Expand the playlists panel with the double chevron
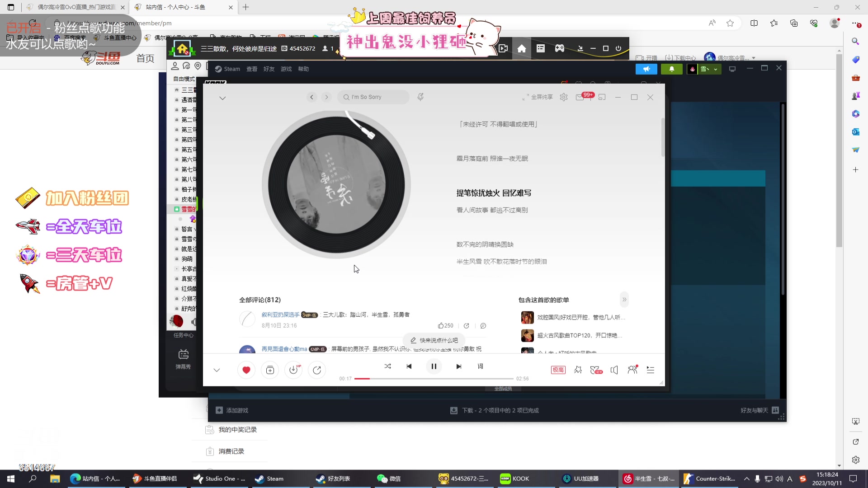 click(x=624, y=300)
